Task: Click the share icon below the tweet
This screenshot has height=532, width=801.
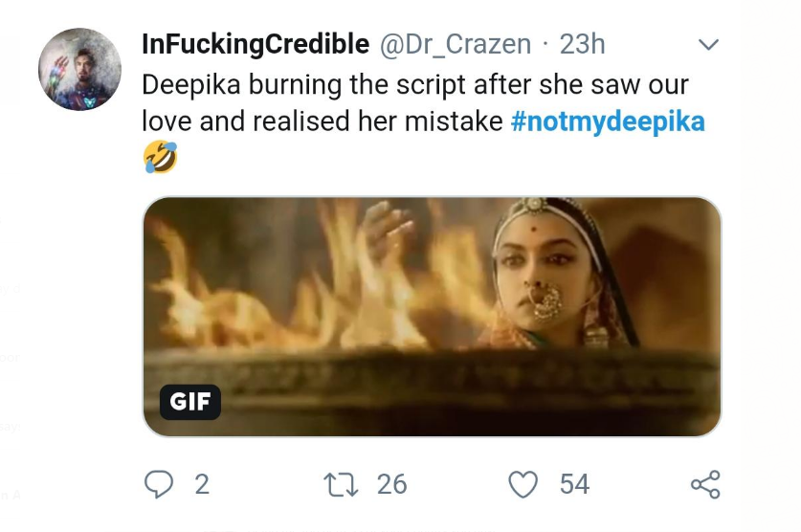Action: [705, 485]
